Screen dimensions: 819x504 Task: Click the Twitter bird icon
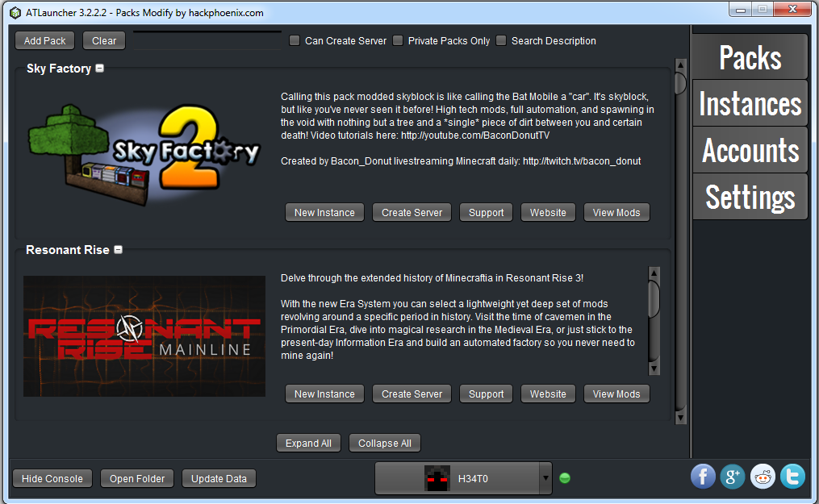(x=792, y=477)
